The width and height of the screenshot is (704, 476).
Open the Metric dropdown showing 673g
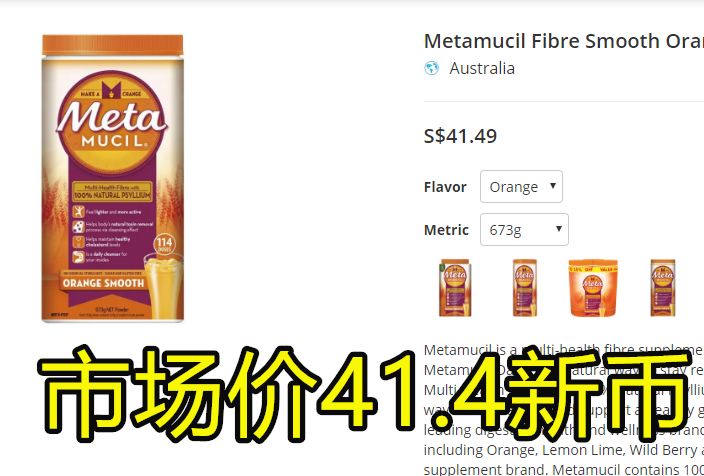pos(524,229)
